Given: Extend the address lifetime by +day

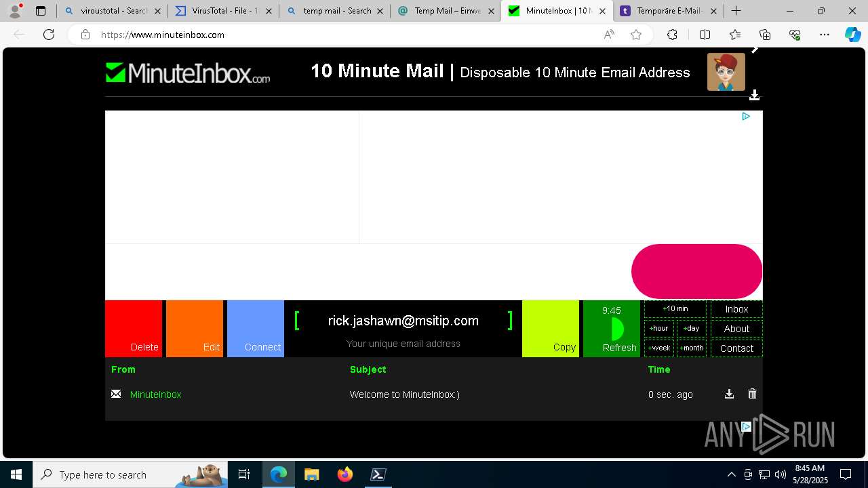Looking at the screenshot, I should coord(692,329).
